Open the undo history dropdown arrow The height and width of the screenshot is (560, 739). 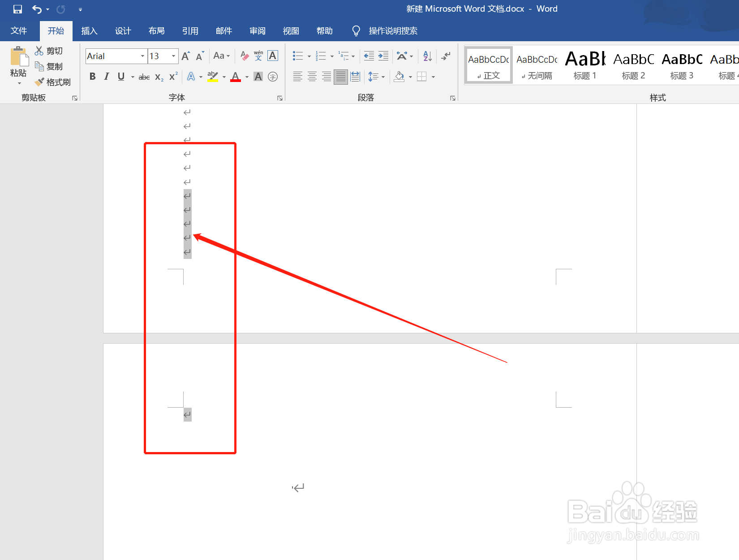tap(47, 9)
